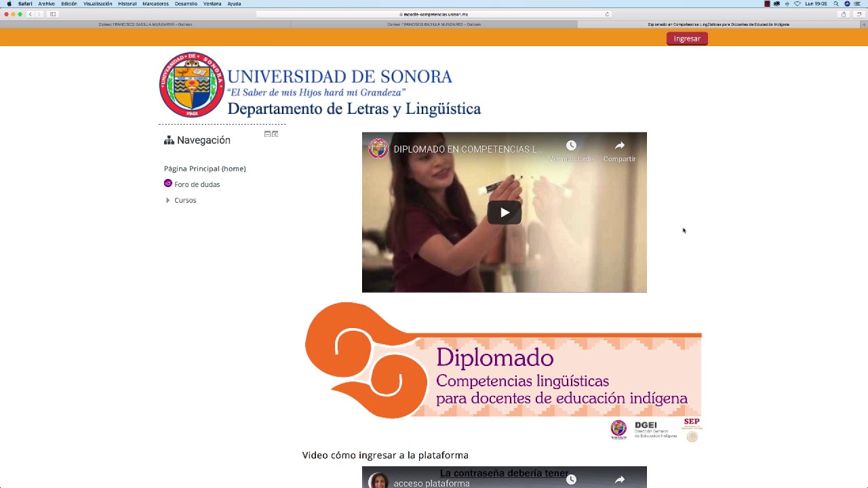Click the menu bar clock Lun 19:05
868x488 pixels.
click(x=816, y=4)
